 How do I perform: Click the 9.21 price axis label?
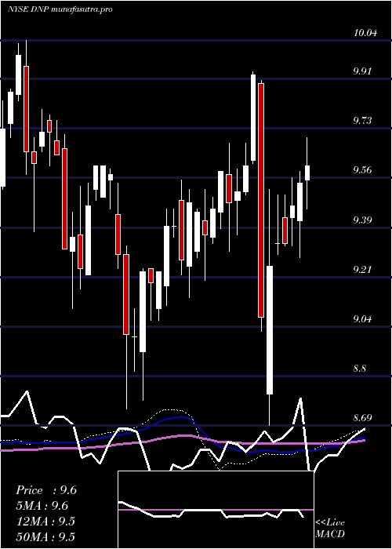pos(364,270)
